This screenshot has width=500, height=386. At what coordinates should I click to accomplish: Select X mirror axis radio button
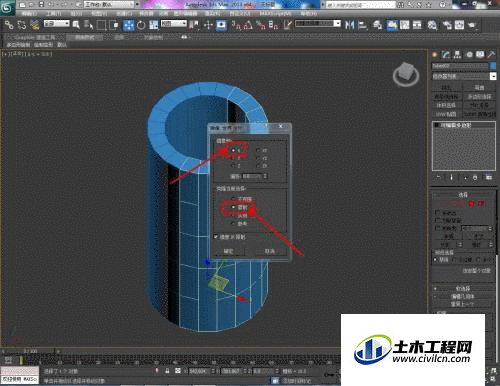[234, 150]
